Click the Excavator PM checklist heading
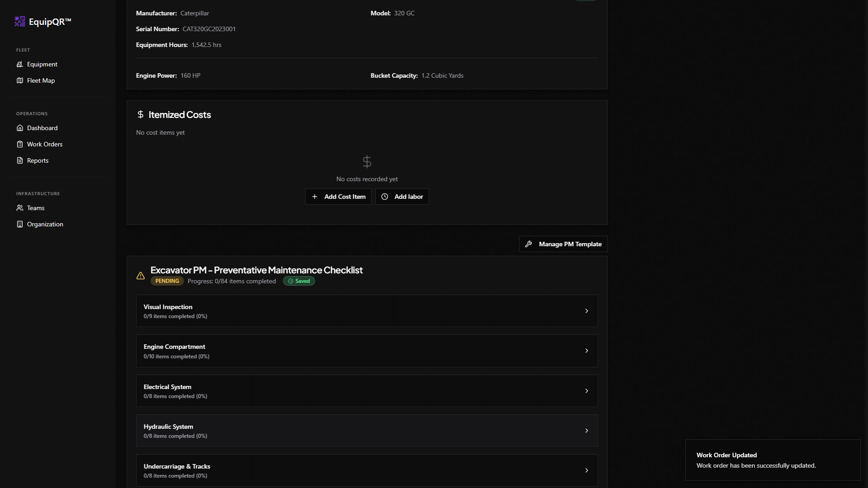This screenshot has height=488, width=868. (x=256, y=270)
